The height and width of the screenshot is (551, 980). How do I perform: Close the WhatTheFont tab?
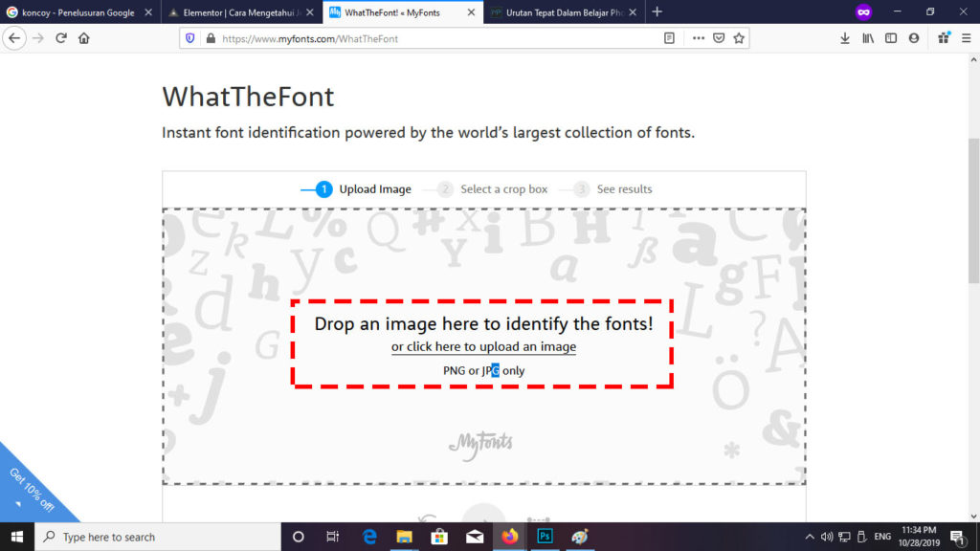click(471, 12)
